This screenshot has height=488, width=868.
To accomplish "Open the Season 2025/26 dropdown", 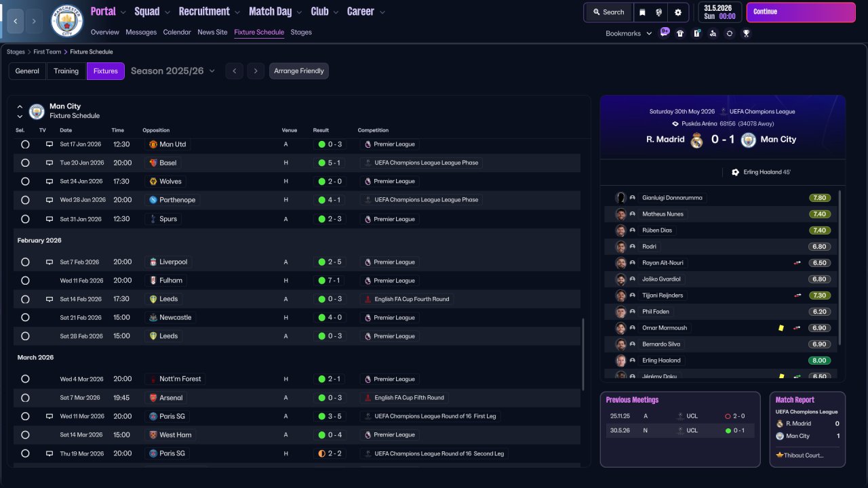I will click(x=173, y=71).
